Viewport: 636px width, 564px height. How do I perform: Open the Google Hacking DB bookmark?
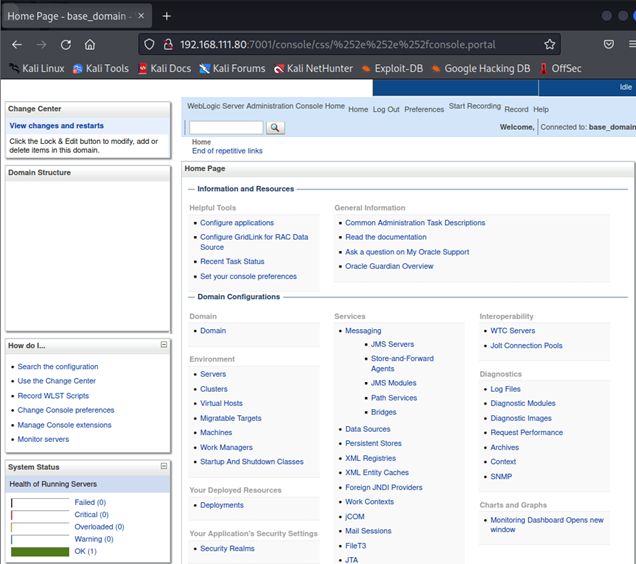[481, 69]
